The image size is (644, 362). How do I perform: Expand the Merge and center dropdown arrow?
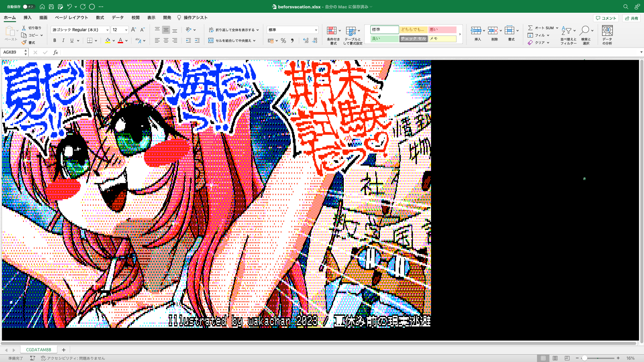point(254,41)
